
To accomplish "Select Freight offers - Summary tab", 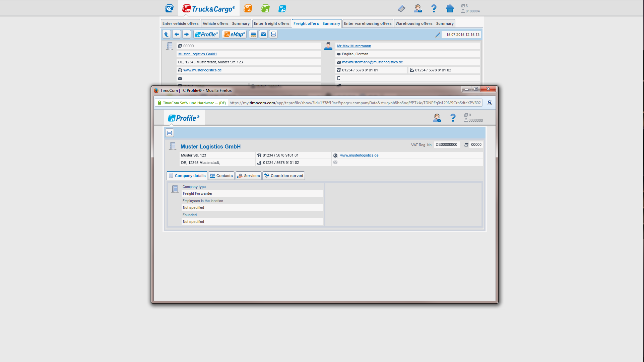I will pos(317,23).
